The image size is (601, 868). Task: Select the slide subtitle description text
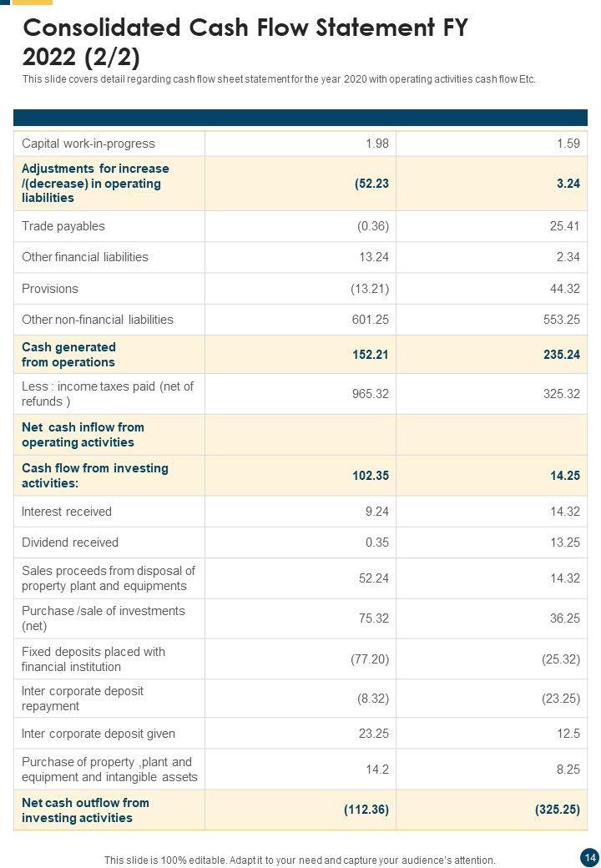279,80
